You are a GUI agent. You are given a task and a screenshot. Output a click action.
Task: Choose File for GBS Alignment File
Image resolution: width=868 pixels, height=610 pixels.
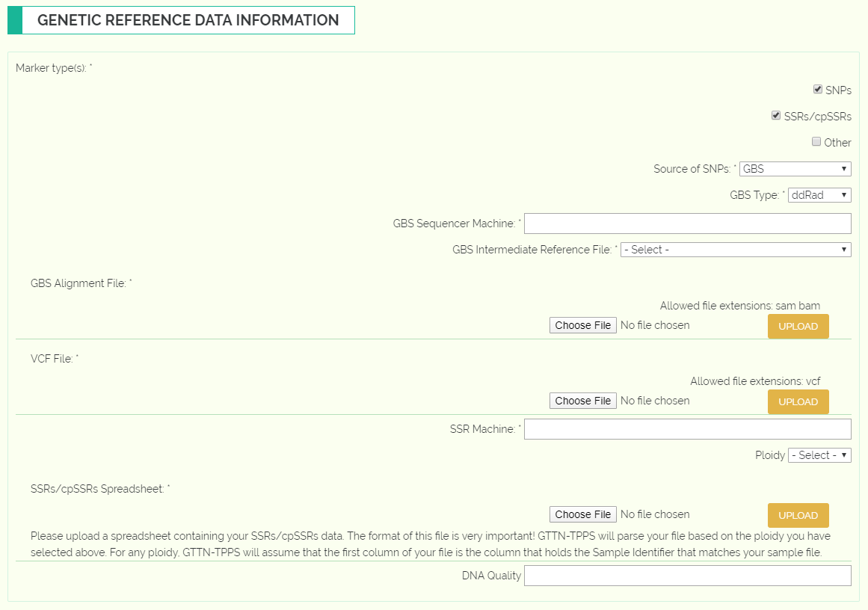tap(583, 325)
